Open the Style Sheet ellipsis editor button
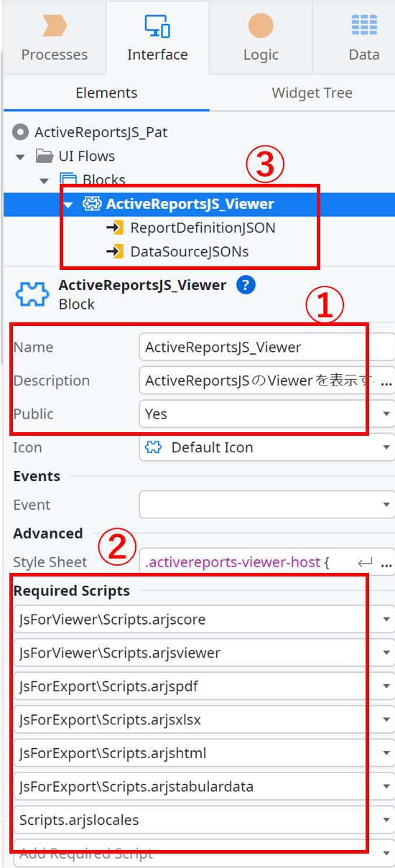The image size is (395, 868). (386, 563)
